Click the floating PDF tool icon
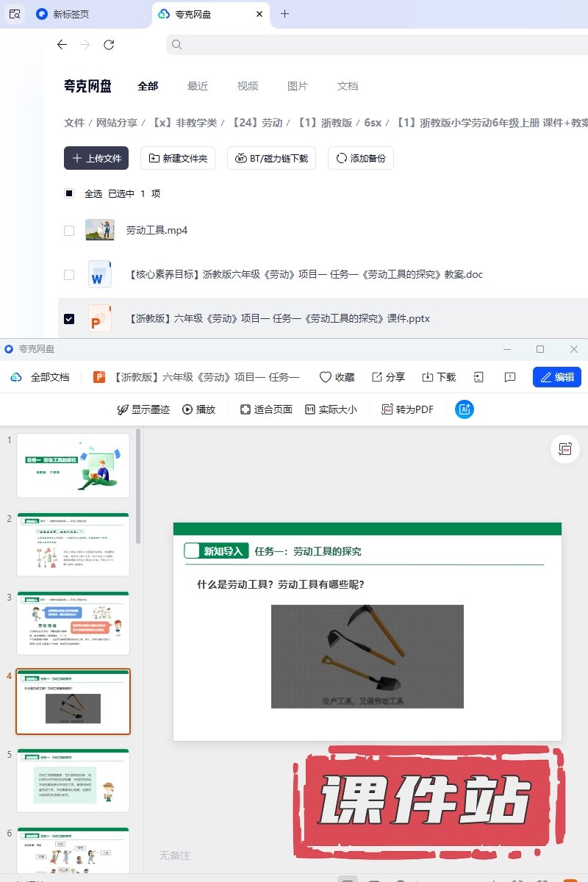Image resolution: width=588 pixels, height=882 pixels. pyautogui.click(x=565, y=449)
